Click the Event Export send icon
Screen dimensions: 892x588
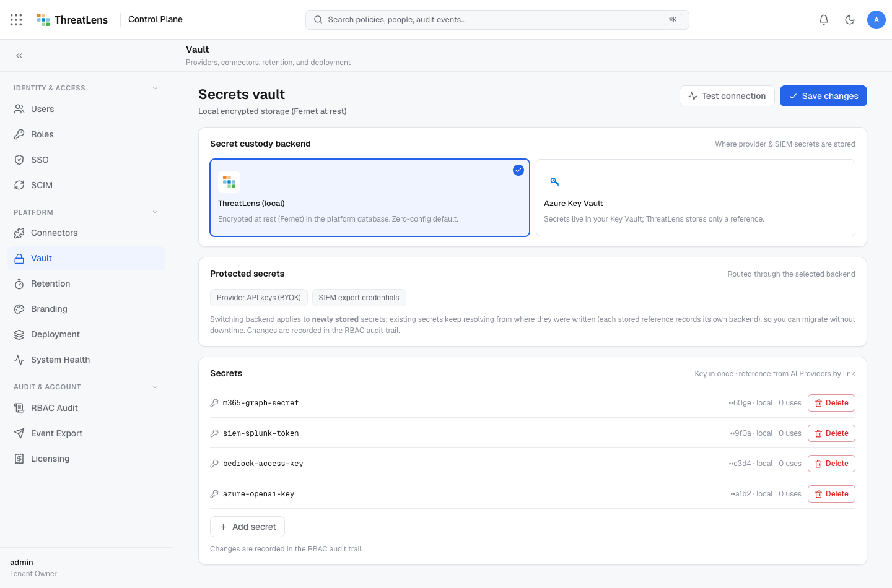tap(19, 433)
